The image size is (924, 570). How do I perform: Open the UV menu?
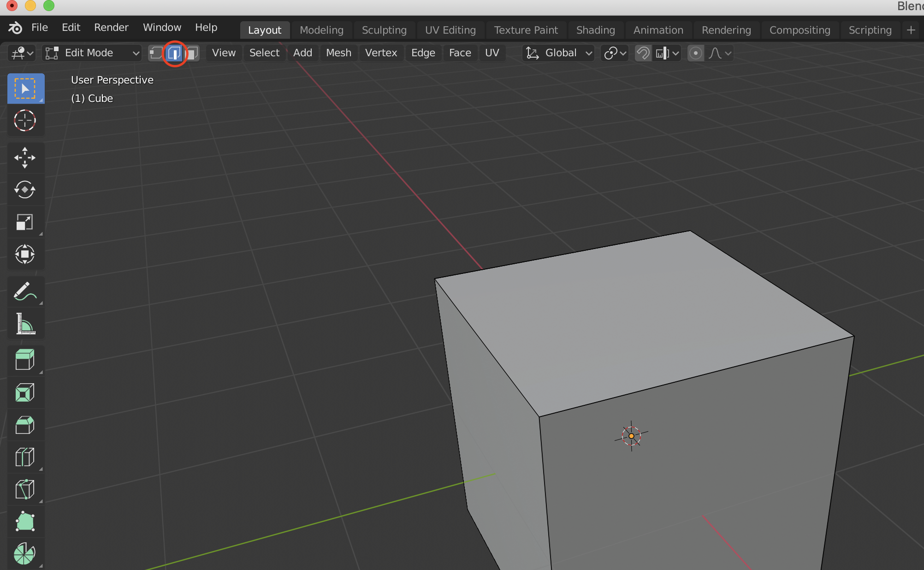[x=492, y=53]
